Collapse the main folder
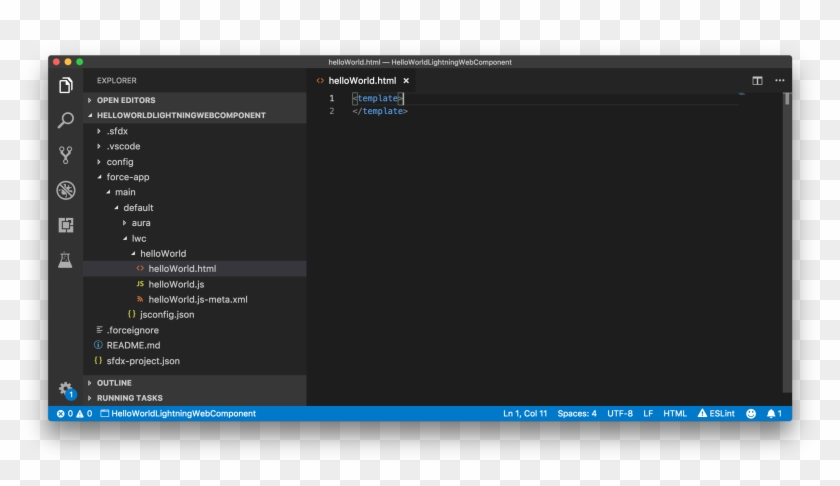840x486 pixels. coord(194,192)
